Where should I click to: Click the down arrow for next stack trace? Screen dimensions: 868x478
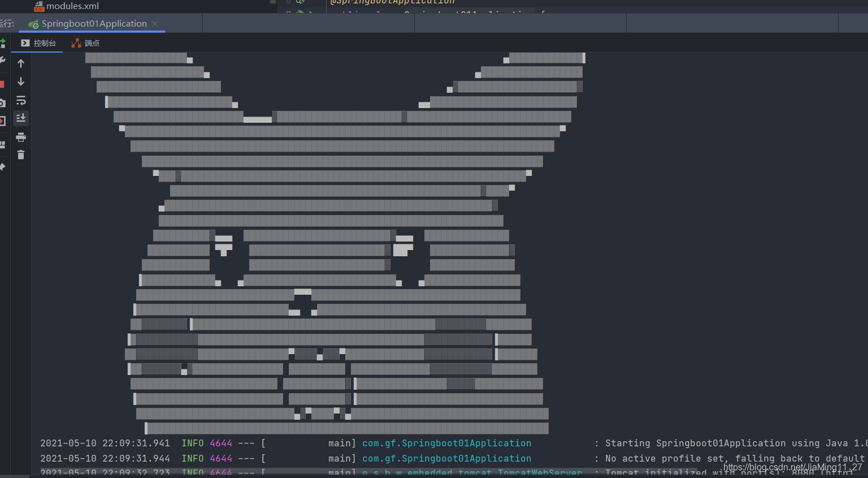click(x=21, y=82)
